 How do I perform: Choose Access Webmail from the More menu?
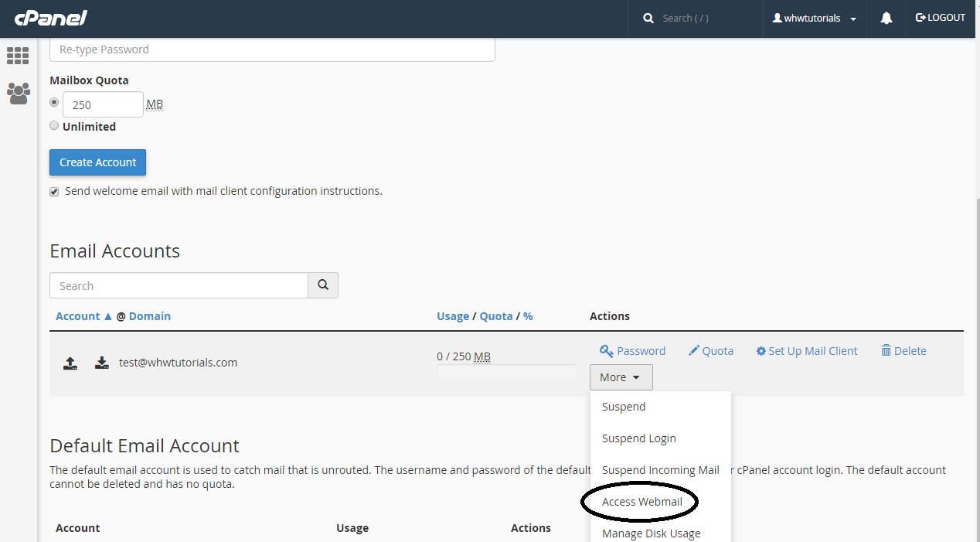(x=638, y=501)
